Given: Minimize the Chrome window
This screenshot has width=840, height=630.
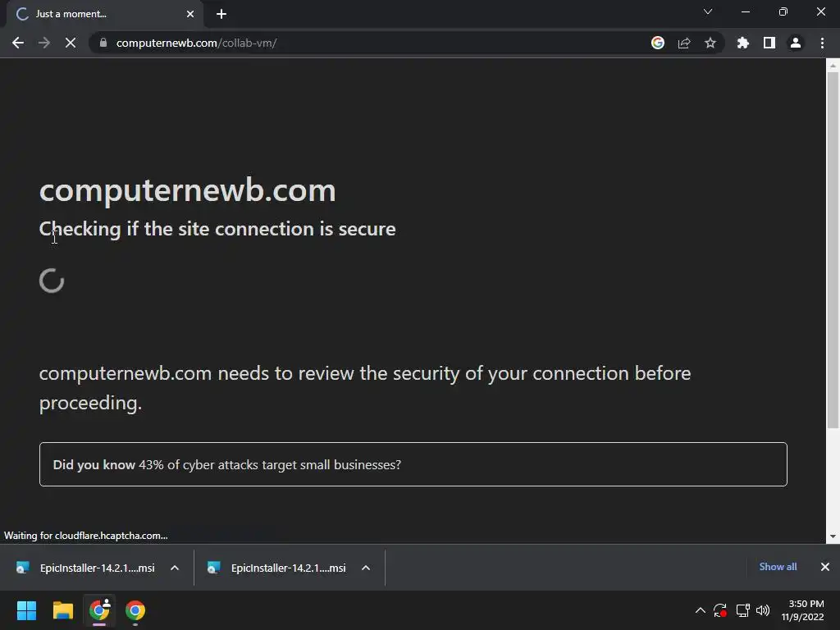Looking at the screenshot, I should (746, 11).
